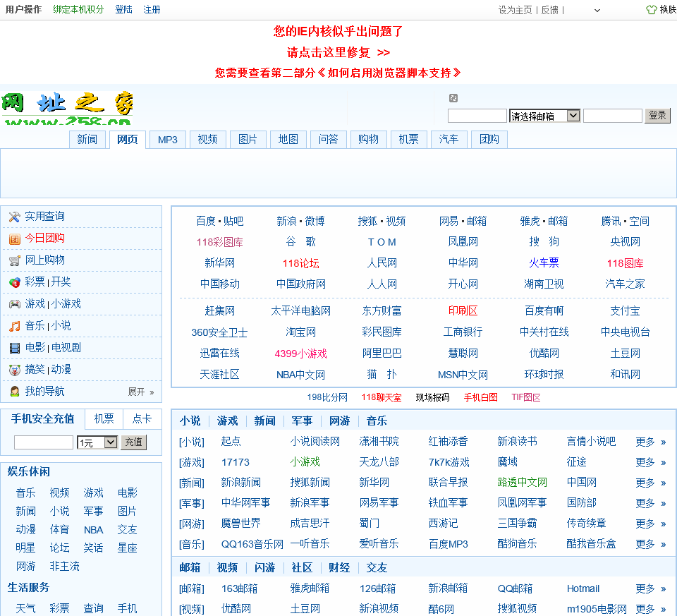Screen dimensions: 677x616
Task: Click the 网上购物 shopping cart icon
Action: tap(14, 260)
